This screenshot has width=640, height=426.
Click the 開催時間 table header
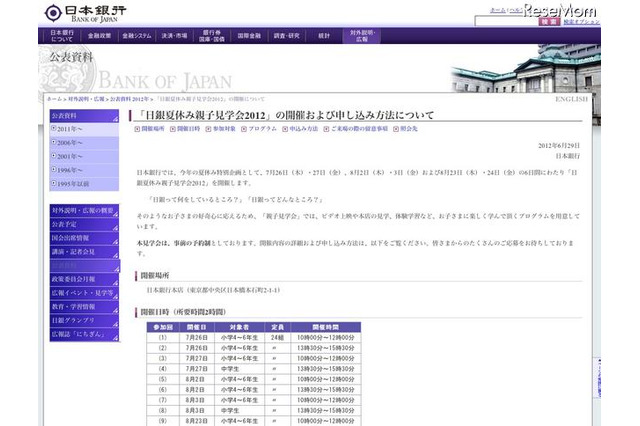click(326, 327)
